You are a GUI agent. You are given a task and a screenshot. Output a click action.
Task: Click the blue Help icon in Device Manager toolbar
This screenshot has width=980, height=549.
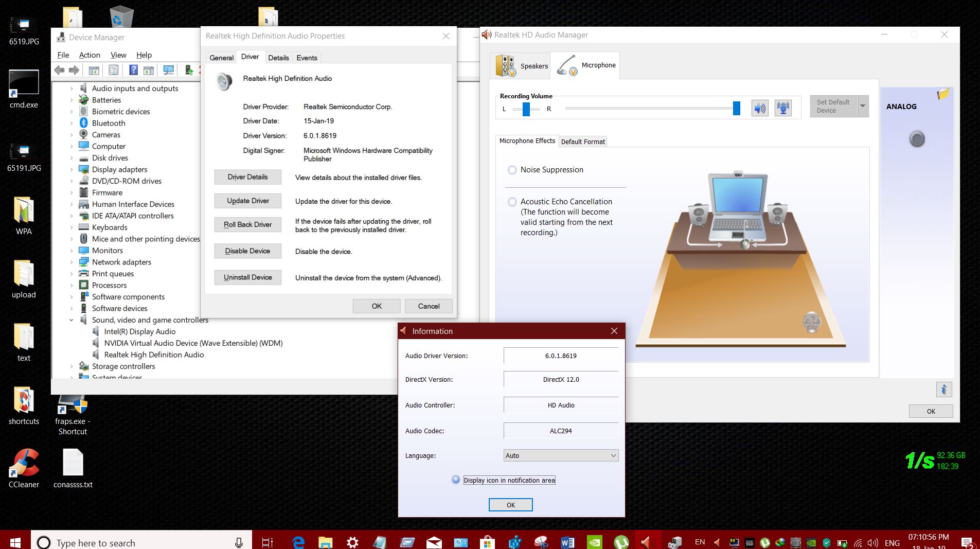pyautogui.click(x=133, y=70)
